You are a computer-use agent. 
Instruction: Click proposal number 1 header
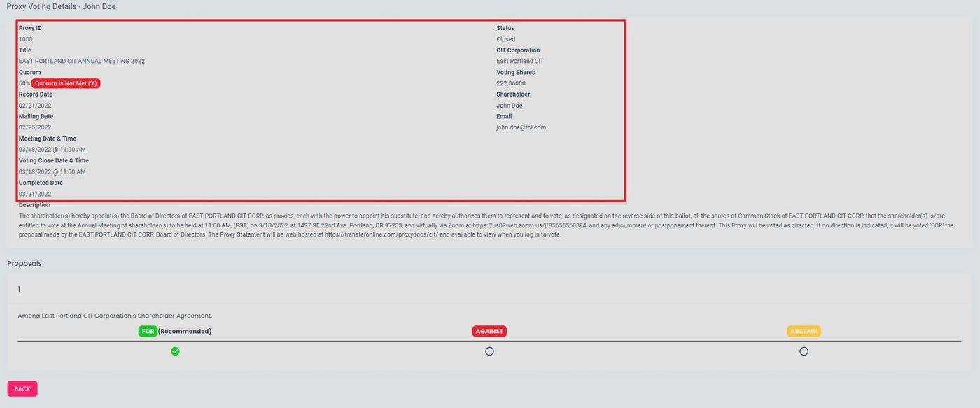[x=20, y=289]
